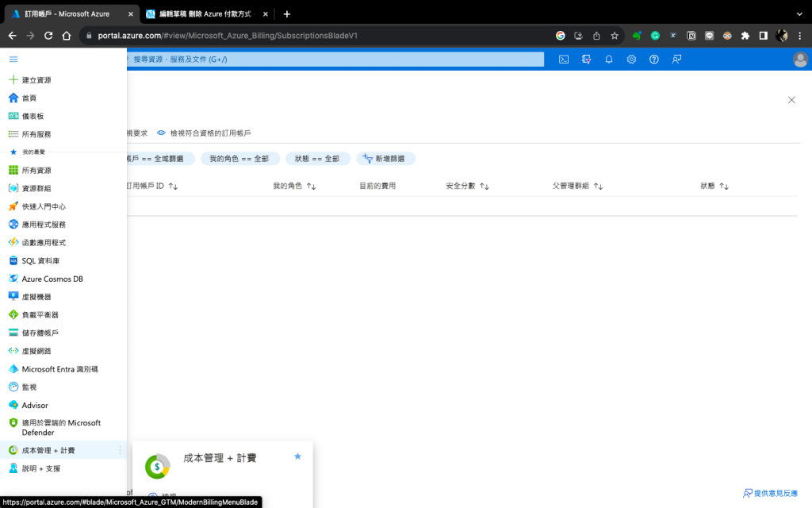
Task: Click 提供意見反應 link
Action: coord(770,493)
